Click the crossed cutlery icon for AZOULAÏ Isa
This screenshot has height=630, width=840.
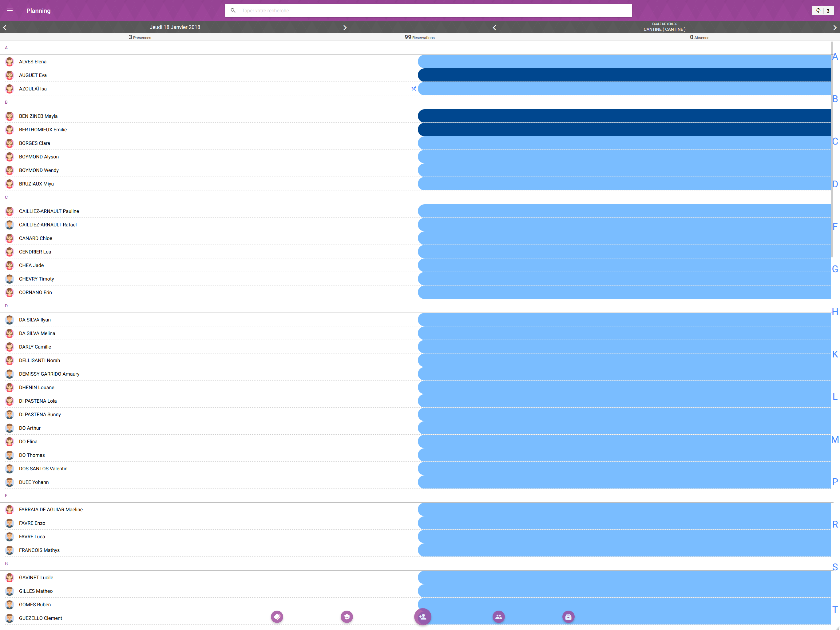414,89
